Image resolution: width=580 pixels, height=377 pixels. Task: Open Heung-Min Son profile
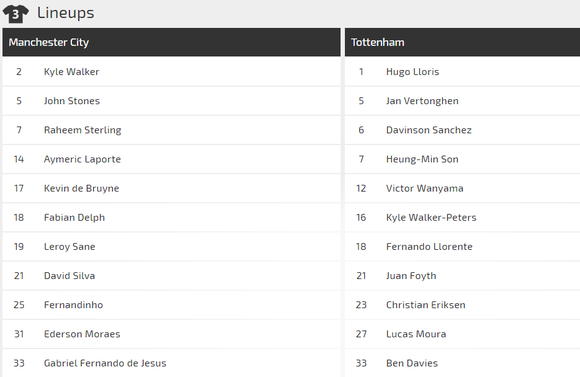422,159
